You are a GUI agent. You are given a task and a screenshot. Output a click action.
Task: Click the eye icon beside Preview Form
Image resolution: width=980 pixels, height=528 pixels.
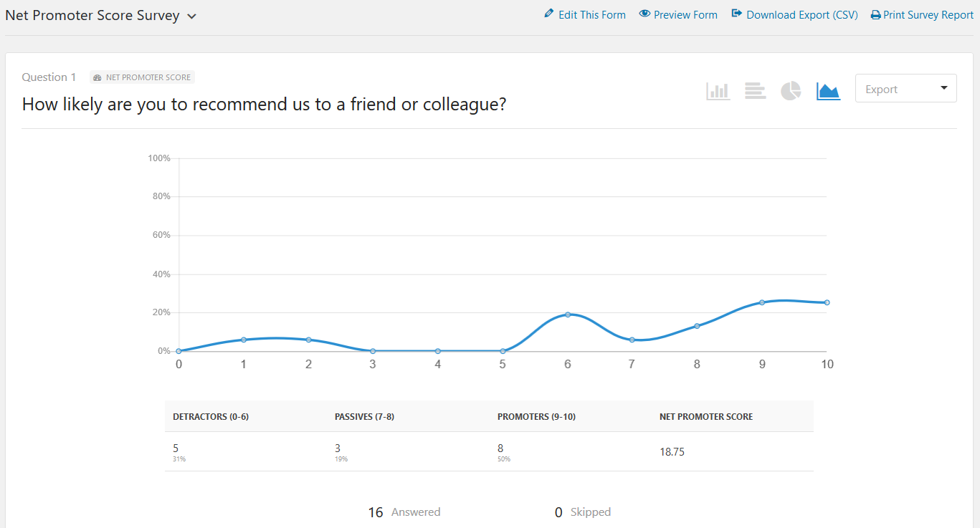(644, 14)
